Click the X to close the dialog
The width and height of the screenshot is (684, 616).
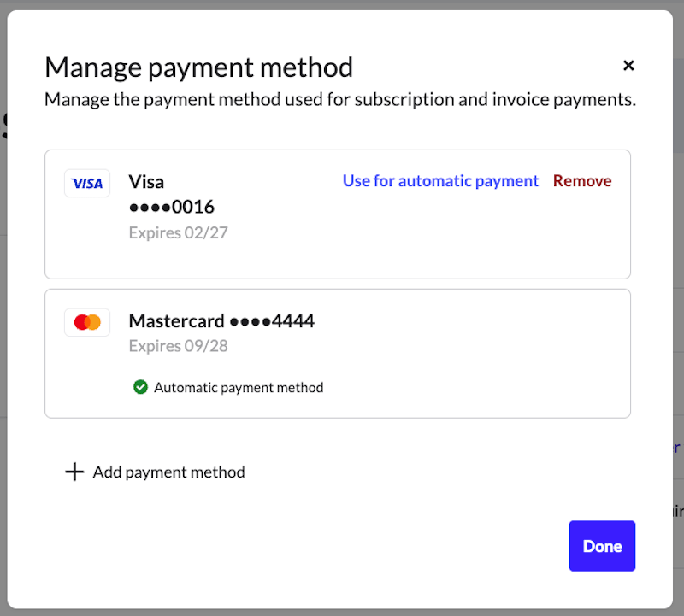click(x=628, y=66)
